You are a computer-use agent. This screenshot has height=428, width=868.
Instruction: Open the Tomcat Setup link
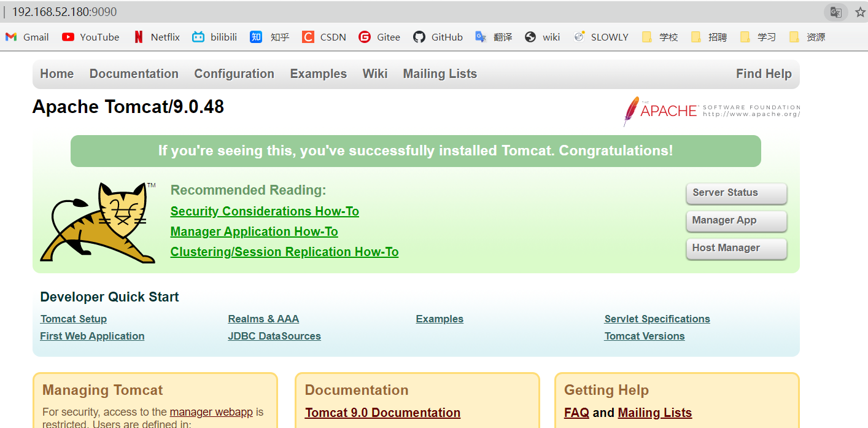click(x=74, y=319)
